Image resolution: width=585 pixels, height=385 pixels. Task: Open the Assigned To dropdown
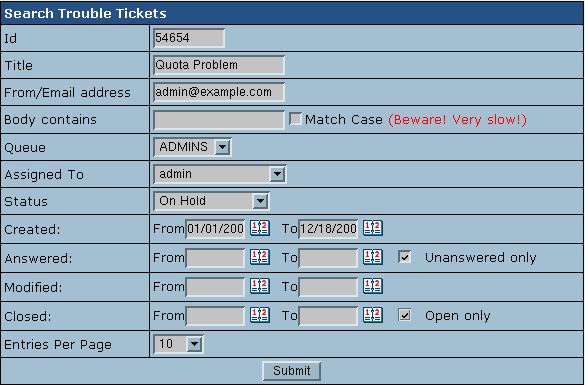220,174
